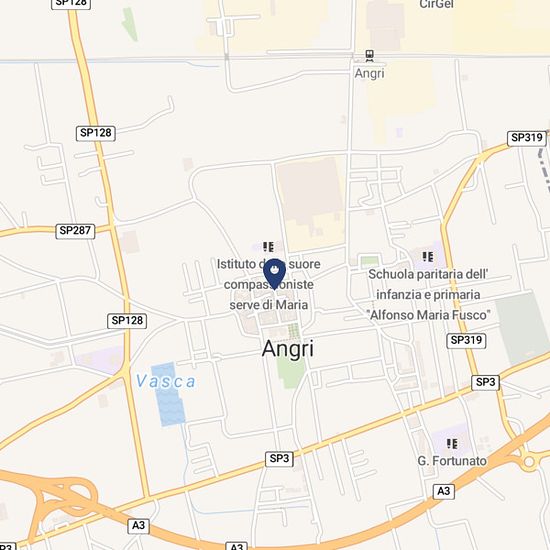Open the Schuola paritaria Alfonso Maria Fusco label
Screen dimensions: 550x550
pyautogui.click(x=428, y=295)
